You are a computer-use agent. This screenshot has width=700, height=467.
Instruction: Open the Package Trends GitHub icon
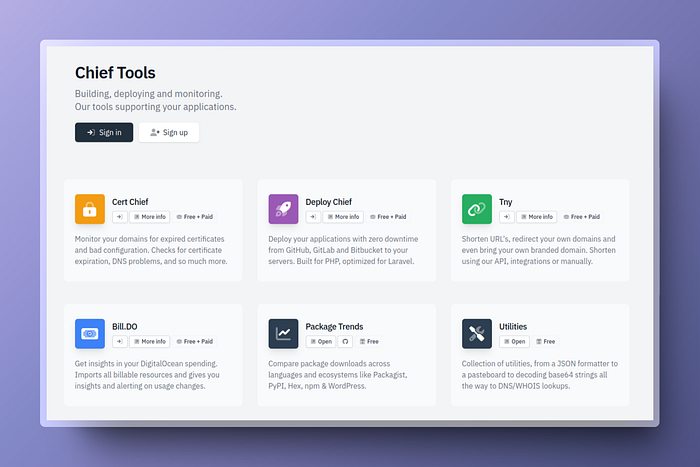pos(345,342)
